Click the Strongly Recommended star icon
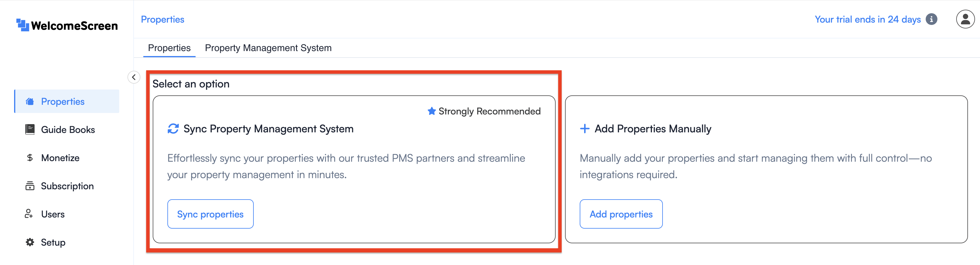Screen dimensions: 980x265 point(431,111)
